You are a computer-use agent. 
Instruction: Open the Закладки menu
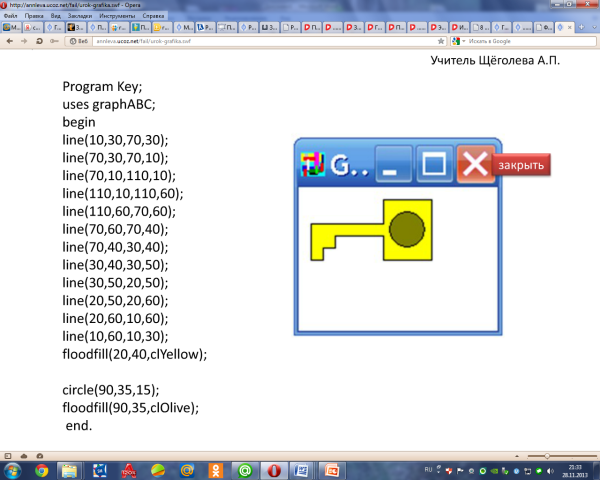(80, 18)
